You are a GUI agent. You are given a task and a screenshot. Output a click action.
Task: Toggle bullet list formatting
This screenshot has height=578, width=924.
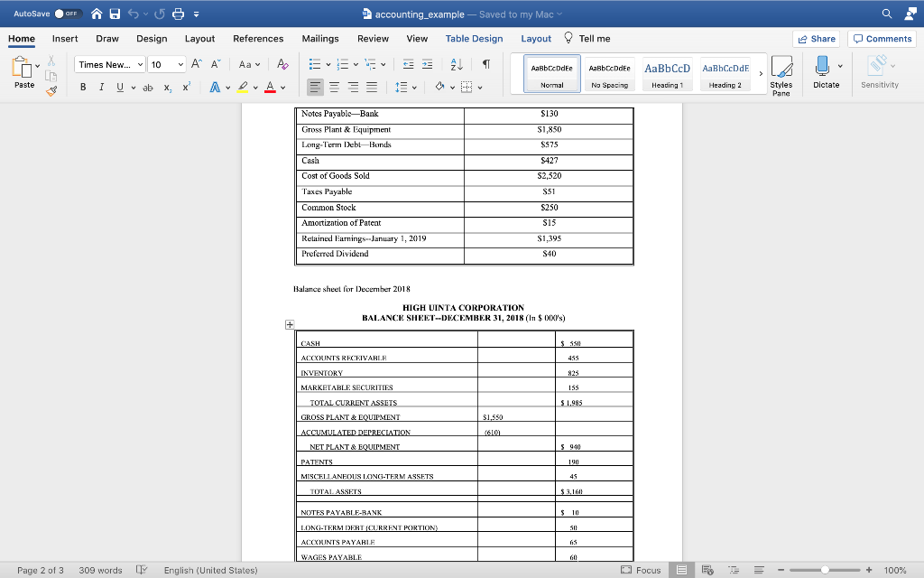point(315,64)
